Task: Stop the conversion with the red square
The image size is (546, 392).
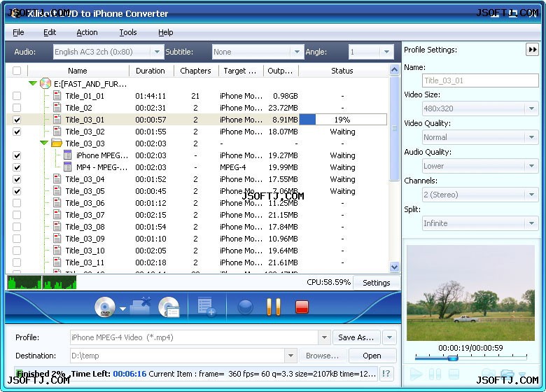Action: tap(302, 307)
